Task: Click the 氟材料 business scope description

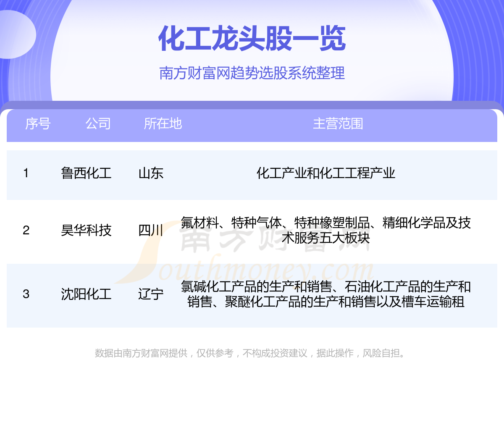Action: coord(326,230)
